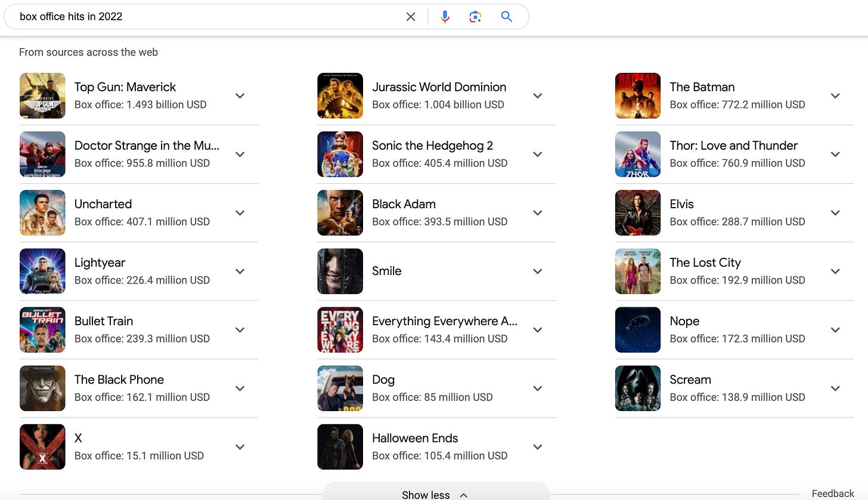The image size is (868, 500).
Task: Click the Black Adam poster thumbnail
Action: tap(340, 212)
